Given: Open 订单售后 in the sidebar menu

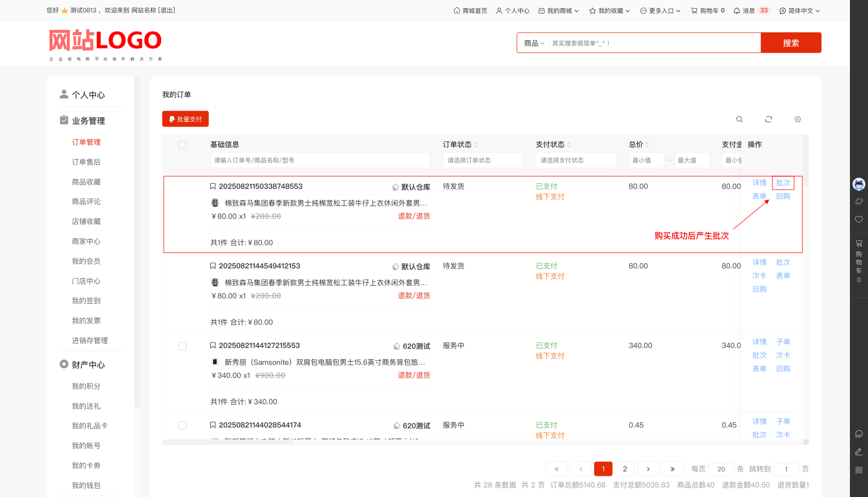Looking at the screenshot, I should [86, 162].
